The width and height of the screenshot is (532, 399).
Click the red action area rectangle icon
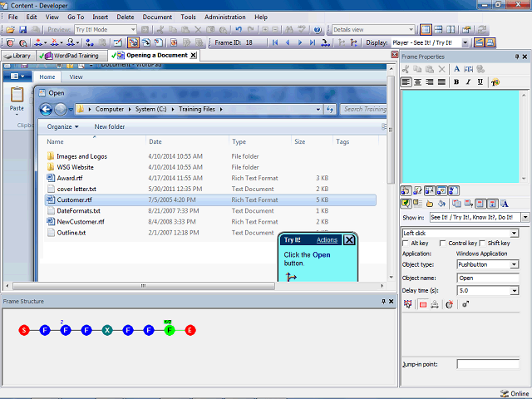421,305
